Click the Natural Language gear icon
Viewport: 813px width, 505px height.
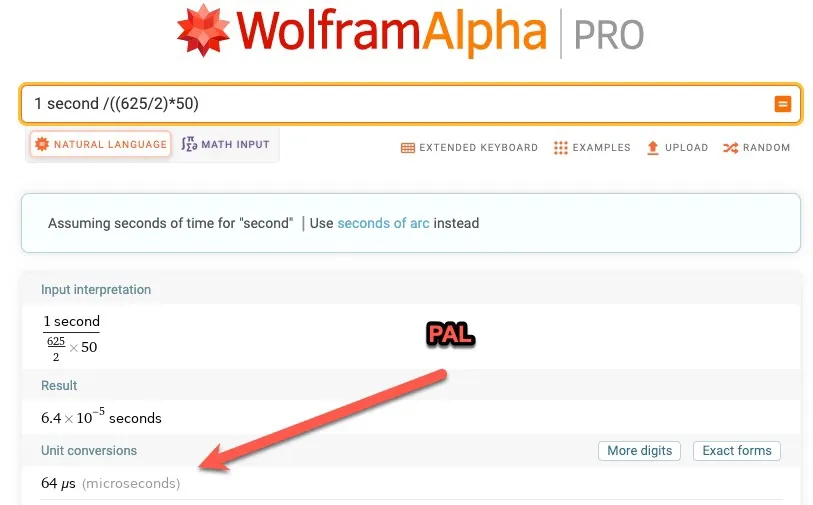coord(41,144)
